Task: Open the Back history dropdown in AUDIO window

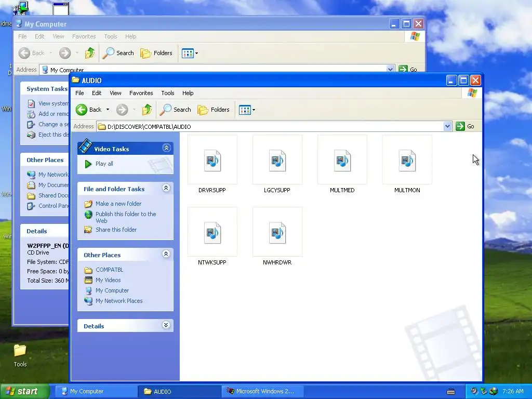Action: coord(108,110)
